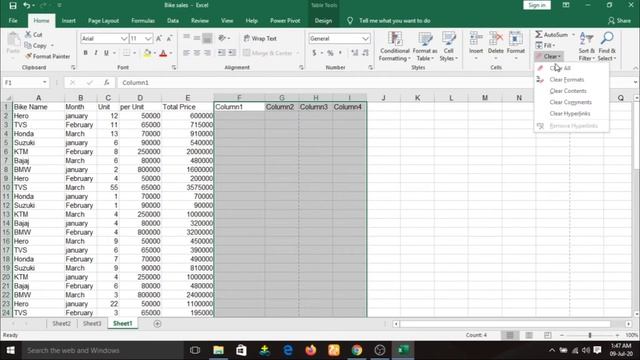
Task: Click the Copy icon
Action: tap(28, 45)
